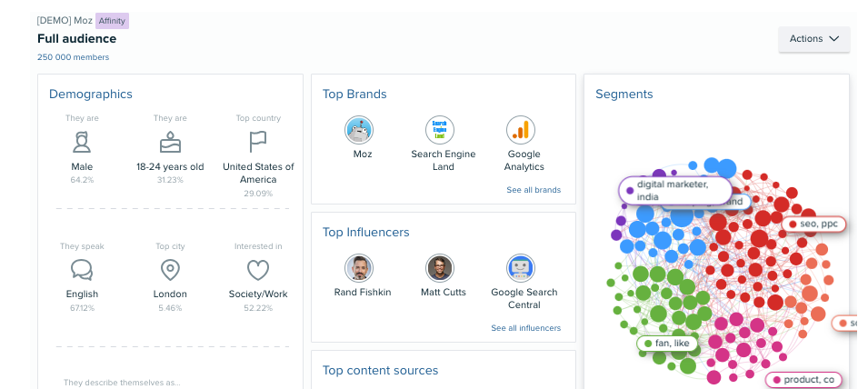Expand the Actions dropdown
The image size is (868, 389).
(813, 39)
